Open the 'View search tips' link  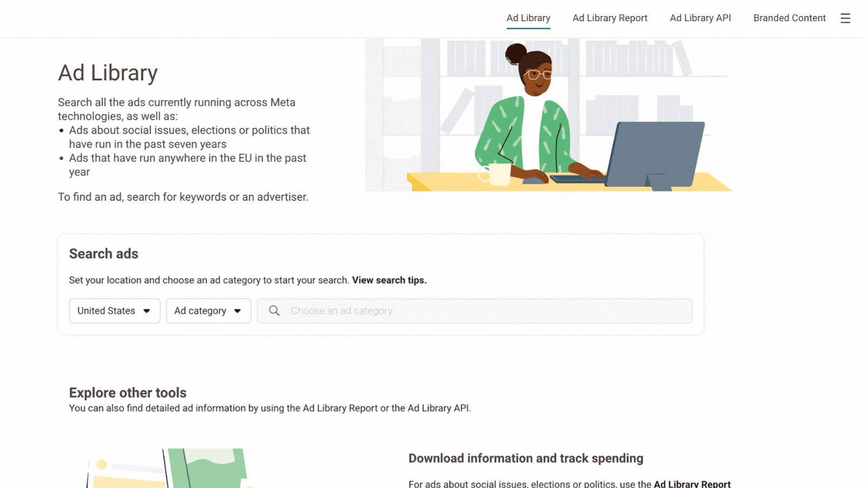(x=389, y=280)
